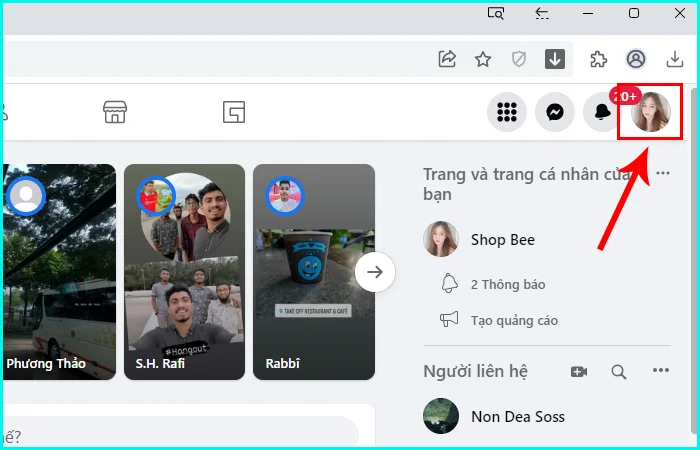The width and height of the screenshot is (700, 450).
Task: Open Messenger chats
Action: [x=554, y=112]
